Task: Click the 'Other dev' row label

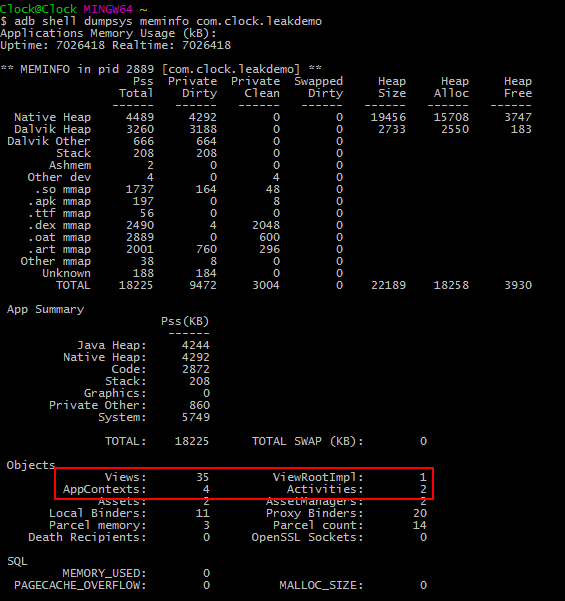Action: [x=59, y=177]
